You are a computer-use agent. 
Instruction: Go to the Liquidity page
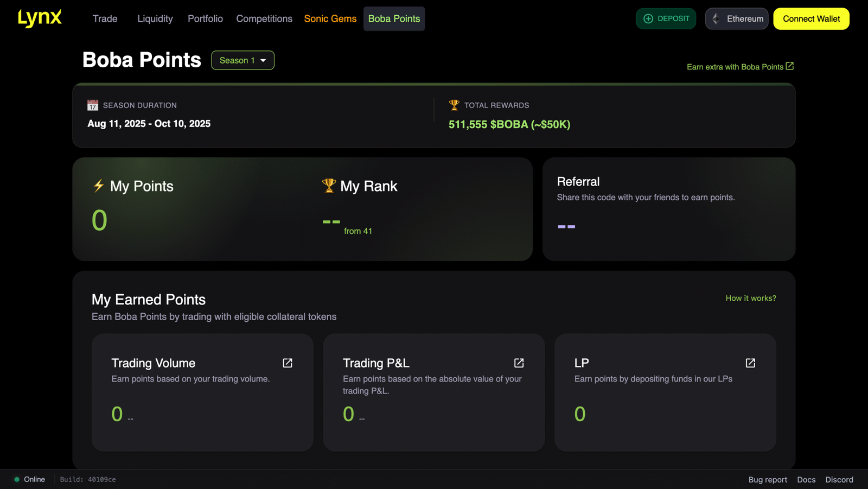155,18
